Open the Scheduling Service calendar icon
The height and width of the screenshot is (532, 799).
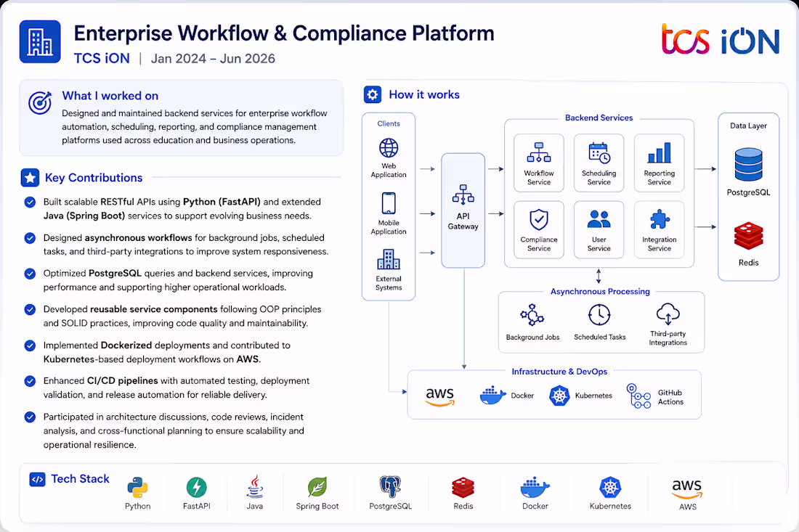point(599,152)
